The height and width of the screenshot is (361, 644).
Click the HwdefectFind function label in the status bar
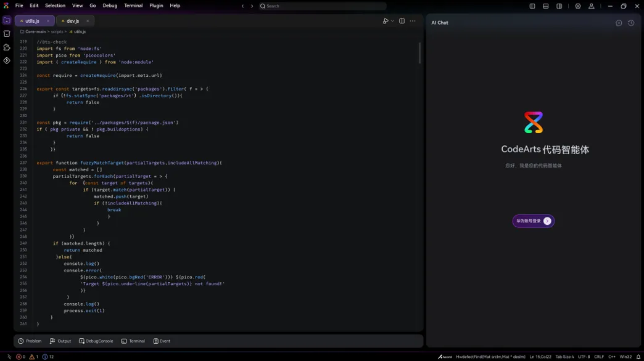click(x=490, y=357)
